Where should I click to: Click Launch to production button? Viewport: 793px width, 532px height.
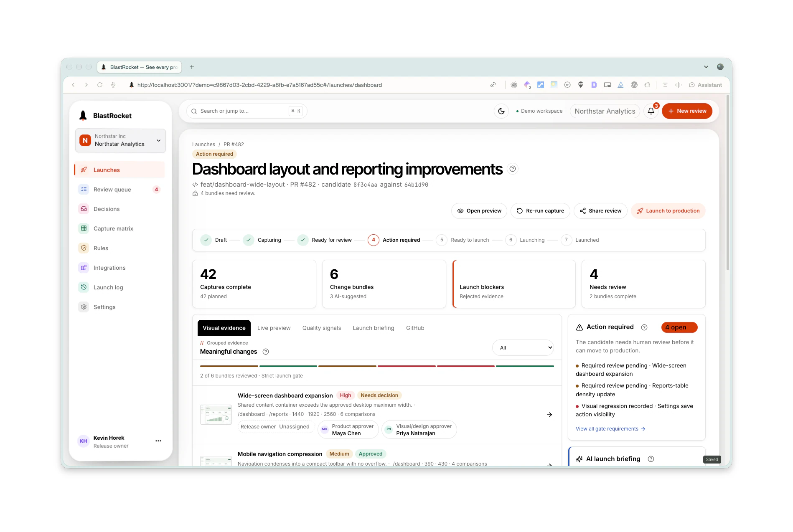pos(668,211)
